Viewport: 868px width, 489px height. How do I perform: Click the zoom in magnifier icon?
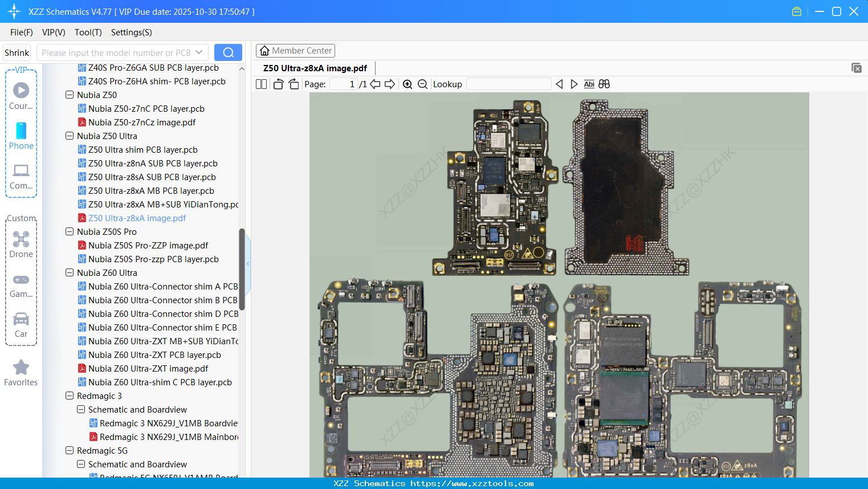point(407,84)
